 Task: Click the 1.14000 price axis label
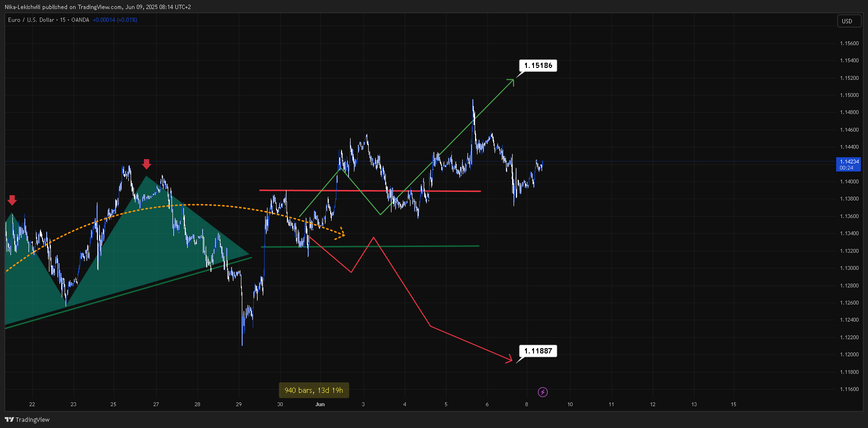coord(849,181)
